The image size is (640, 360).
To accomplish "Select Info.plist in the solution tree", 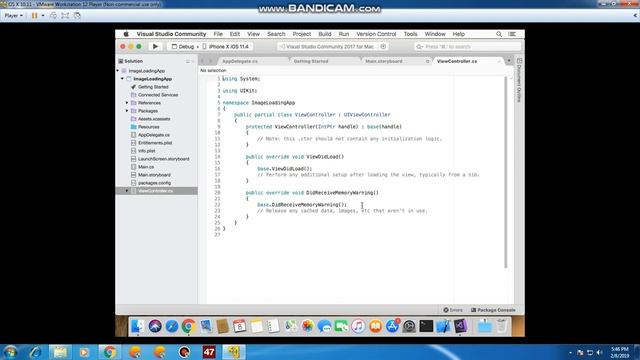I will pyautogui.click(x=147, y=151).
